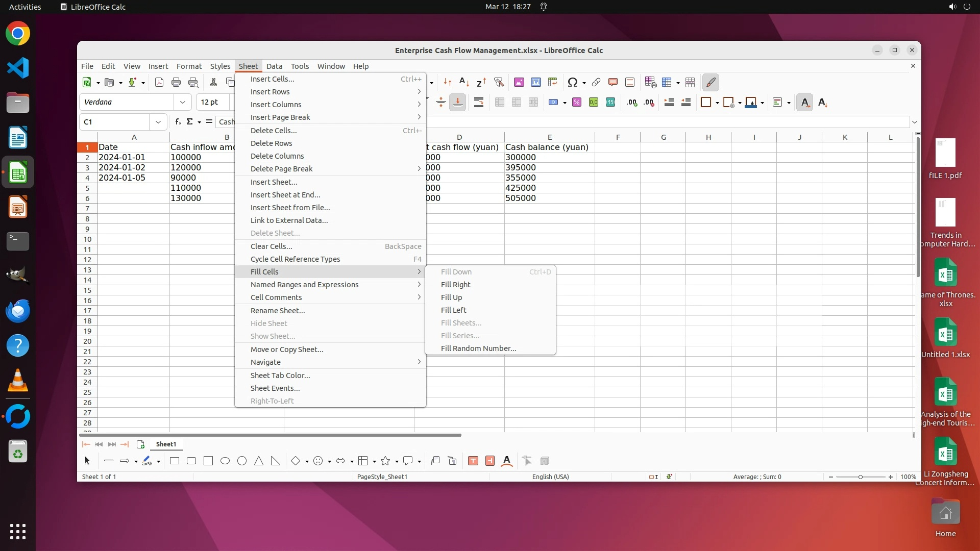The image size is (980, 551).
Task: Expand the background color dropdown arrow
Action: coord(763,103)
